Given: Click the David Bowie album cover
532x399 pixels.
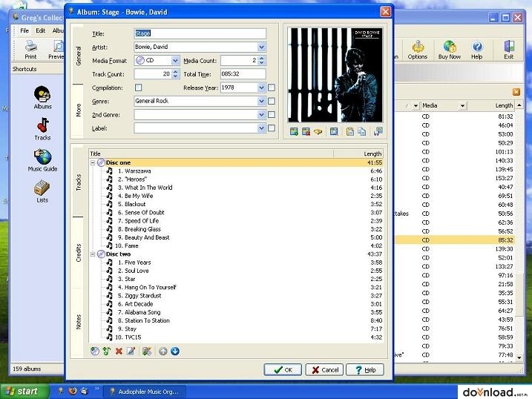Looking at the screenshot, I should pos(335,75).
